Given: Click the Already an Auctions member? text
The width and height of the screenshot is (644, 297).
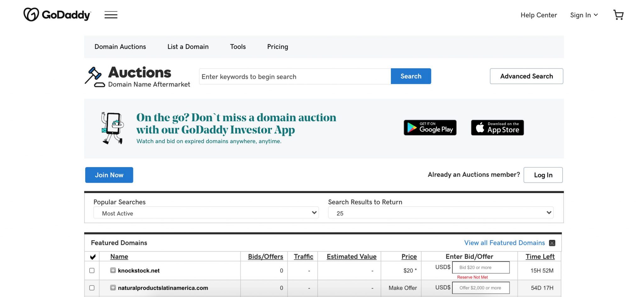Looking at the screenshot, I should (x=474, y=175).
